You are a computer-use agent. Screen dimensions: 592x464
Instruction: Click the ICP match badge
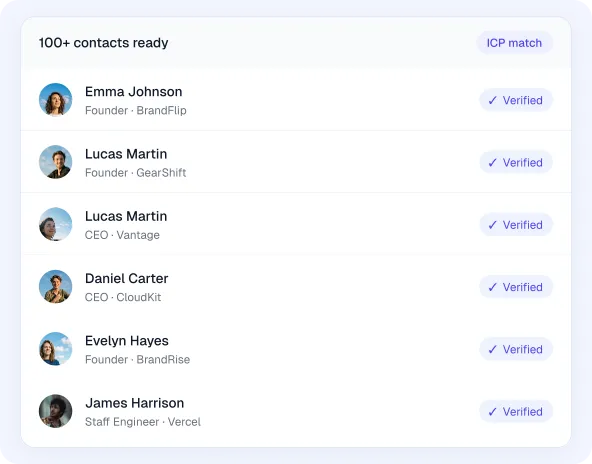pyautogui.click(x=514, y=43)
